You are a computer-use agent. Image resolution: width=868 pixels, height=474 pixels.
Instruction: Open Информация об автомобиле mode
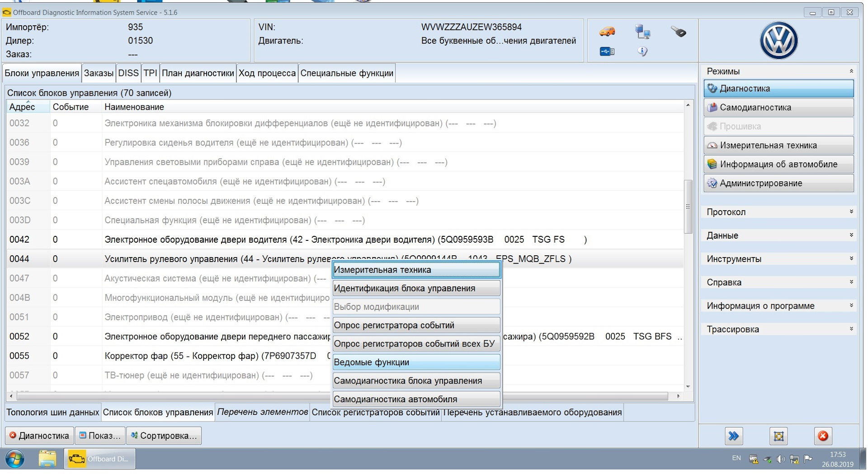pos(778,164)
